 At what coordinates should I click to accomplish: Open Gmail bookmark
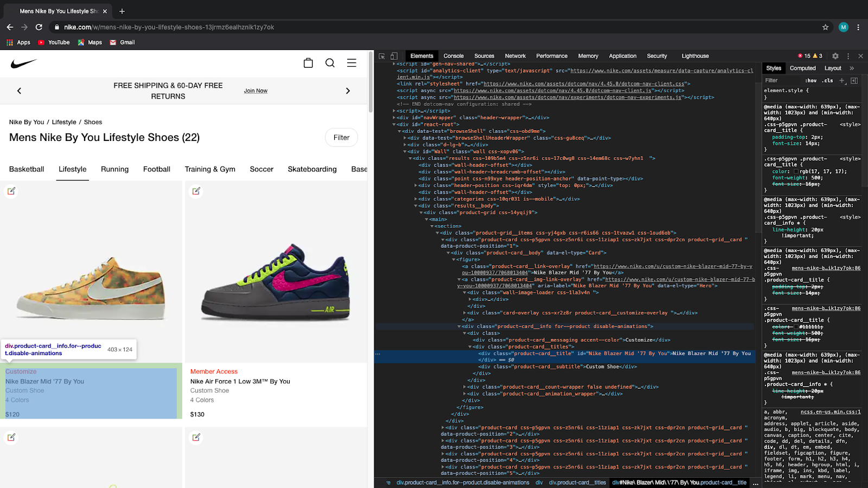click(x=122, y=42)
